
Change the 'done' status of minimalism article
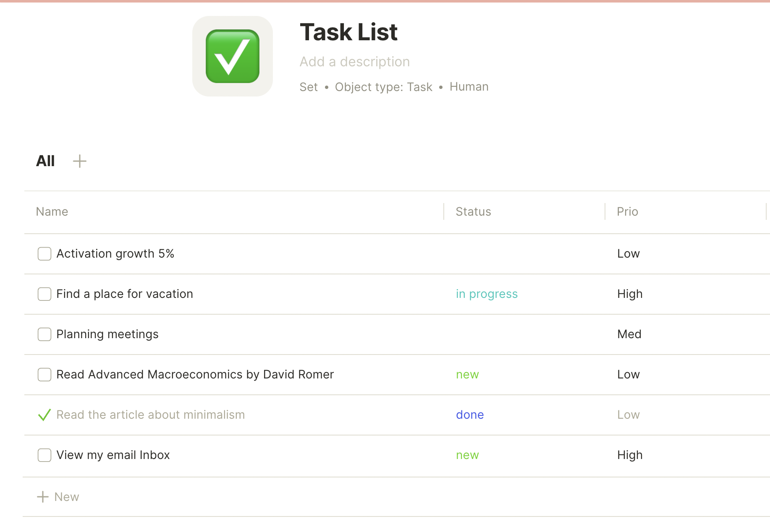click(470, 415)
